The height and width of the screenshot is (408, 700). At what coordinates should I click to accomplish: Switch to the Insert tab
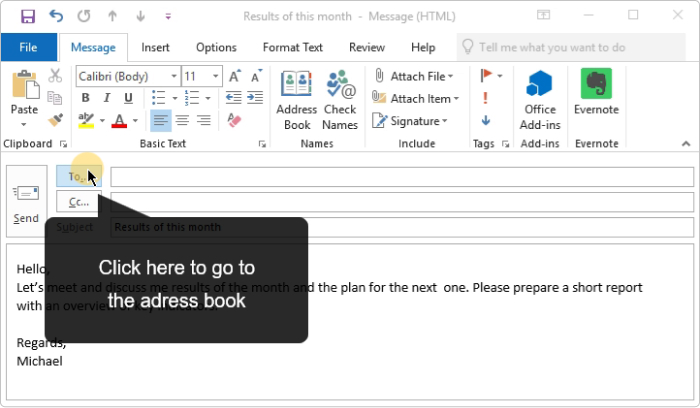(155, 47)
